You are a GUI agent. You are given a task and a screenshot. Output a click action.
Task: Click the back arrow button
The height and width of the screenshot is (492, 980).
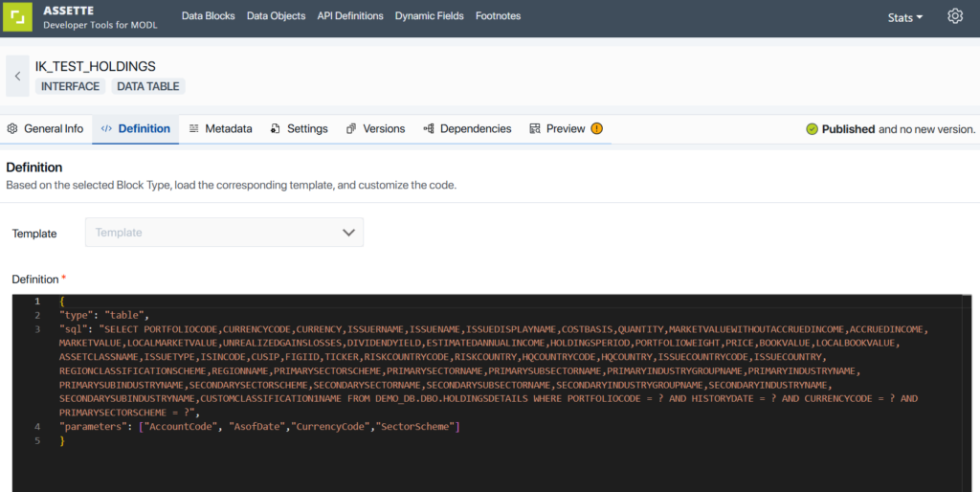[17, 77]
